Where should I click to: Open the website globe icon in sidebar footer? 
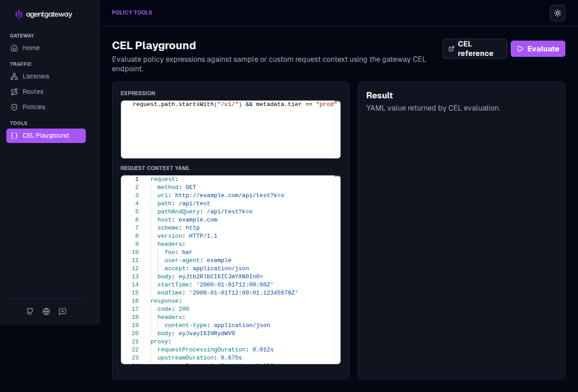tap(46, 311)
